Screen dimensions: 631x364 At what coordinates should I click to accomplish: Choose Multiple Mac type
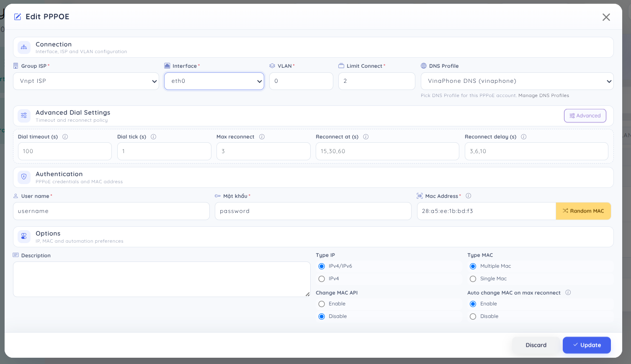tap(473, 267)
